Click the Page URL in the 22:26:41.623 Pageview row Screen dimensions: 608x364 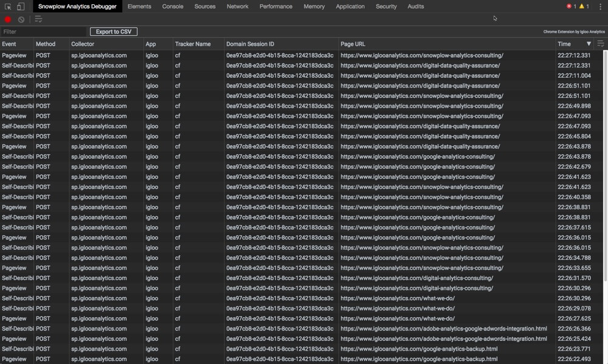tap(418, 177)
